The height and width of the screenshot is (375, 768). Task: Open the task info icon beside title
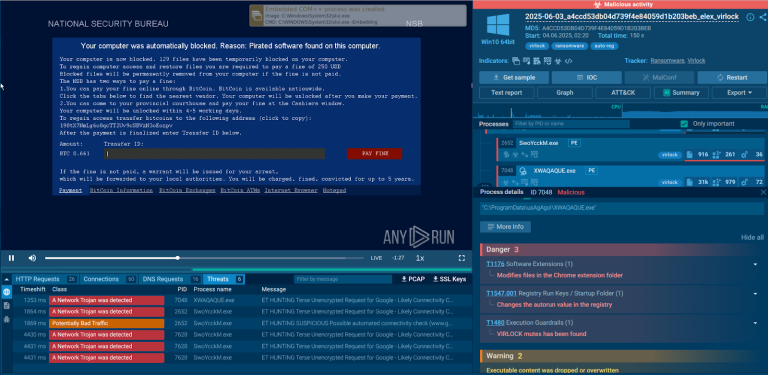tap(750, 17)
